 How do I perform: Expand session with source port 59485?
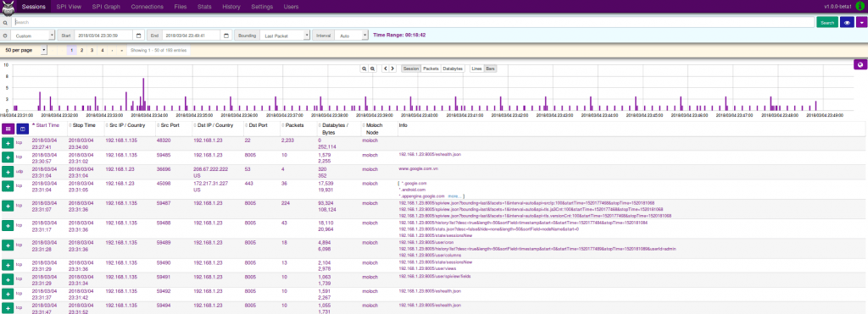[8, 157]
